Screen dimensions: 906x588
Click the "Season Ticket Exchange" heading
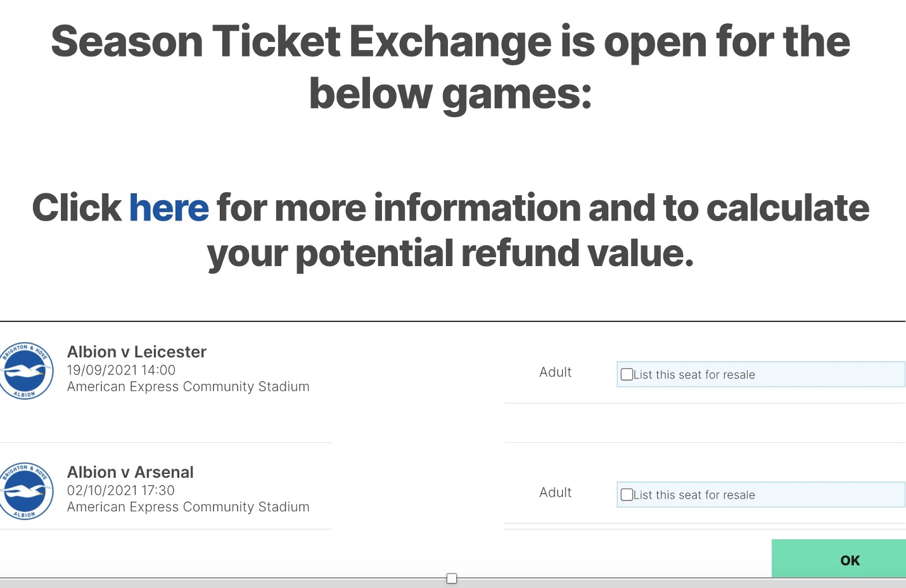[x=301, y=42]
